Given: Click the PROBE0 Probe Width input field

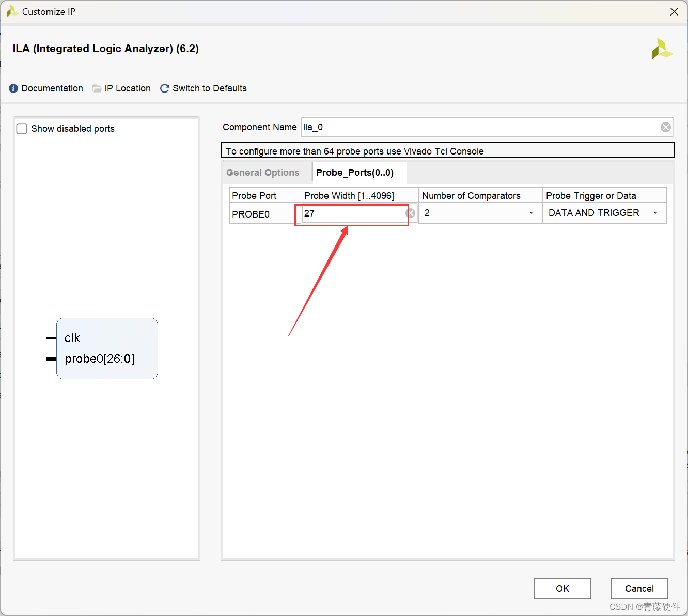Looking at the screenshot, I should pos(359,213).
